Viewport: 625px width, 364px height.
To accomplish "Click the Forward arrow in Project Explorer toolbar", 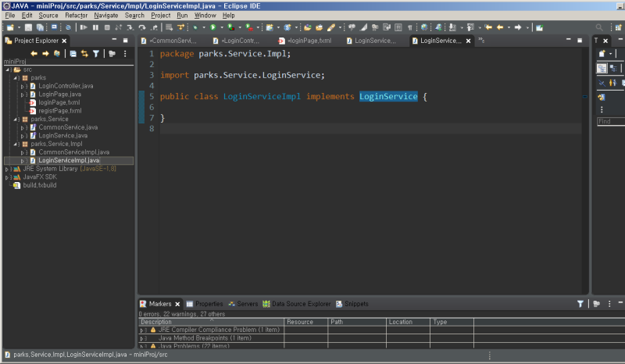I will click(x=45, y=53).
